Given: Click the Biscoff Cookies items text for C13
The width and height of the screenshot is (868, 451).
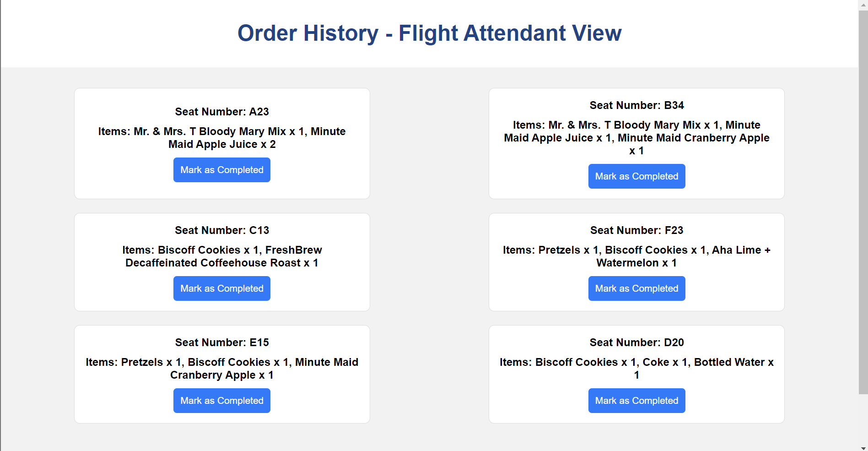Looking at the screenshot, I should click(x=222, y=256).
